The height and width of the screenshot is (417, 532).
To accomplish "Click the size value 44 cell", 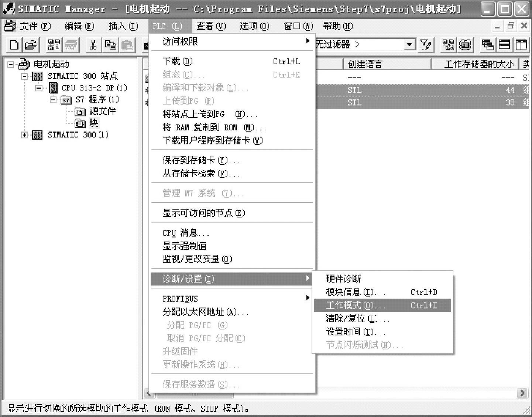I will click(x=510, y=90).
